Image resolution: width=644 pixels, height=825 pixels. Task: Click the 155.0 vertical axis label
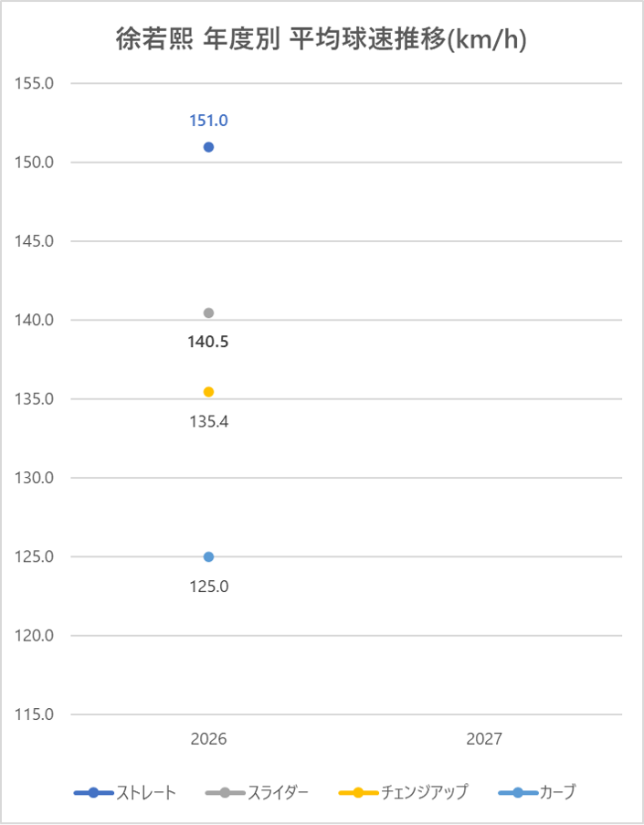click(37, 84)
